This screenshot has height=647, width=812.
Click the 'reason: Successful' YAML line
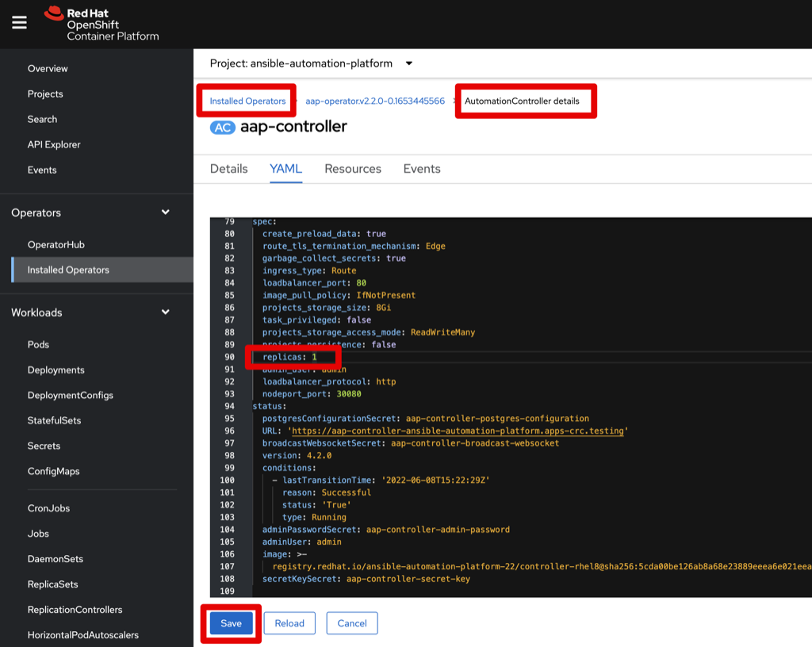point(327,492)
